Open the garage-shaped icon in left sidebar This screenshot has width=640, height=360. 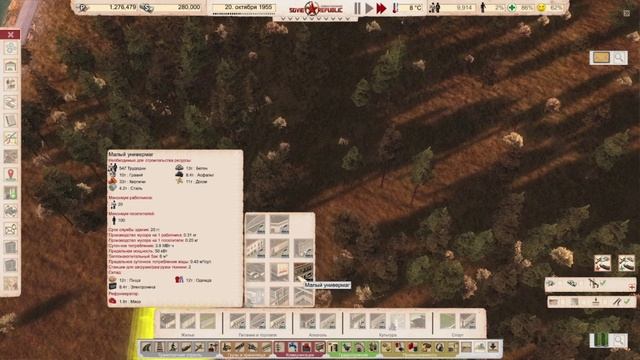[11, 65]
